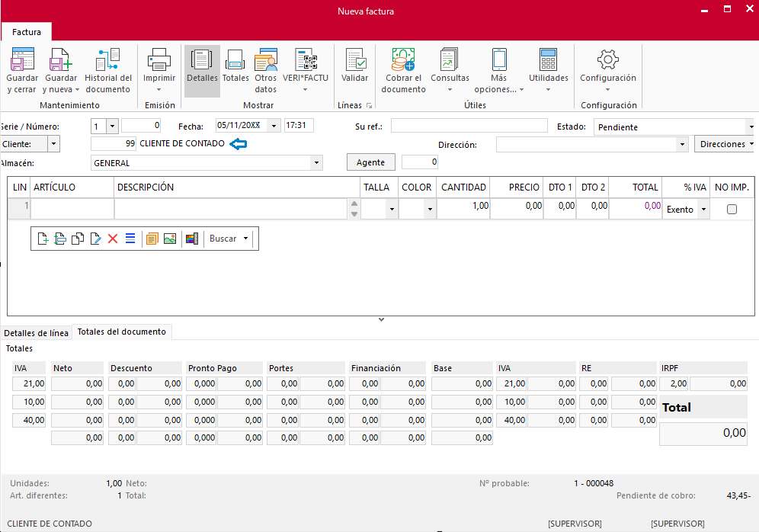The image size is (759, 532).
Task: Toggle the NO IMP. checkbox
Action: point(732,210)
